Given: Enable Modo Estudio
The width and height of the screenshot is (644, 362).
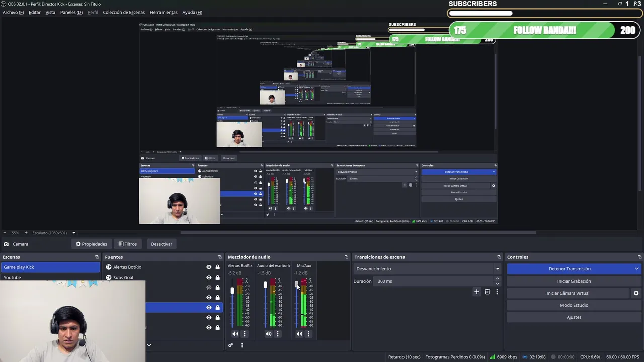Looking at the screenshot, I should click(x=574, y=305).
